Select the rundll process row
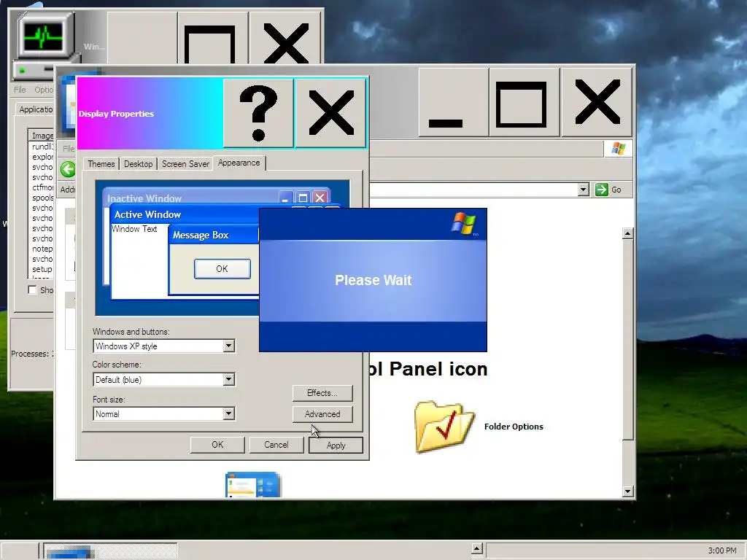The width and height of the screenshot is (747, 560). [42, 147]
